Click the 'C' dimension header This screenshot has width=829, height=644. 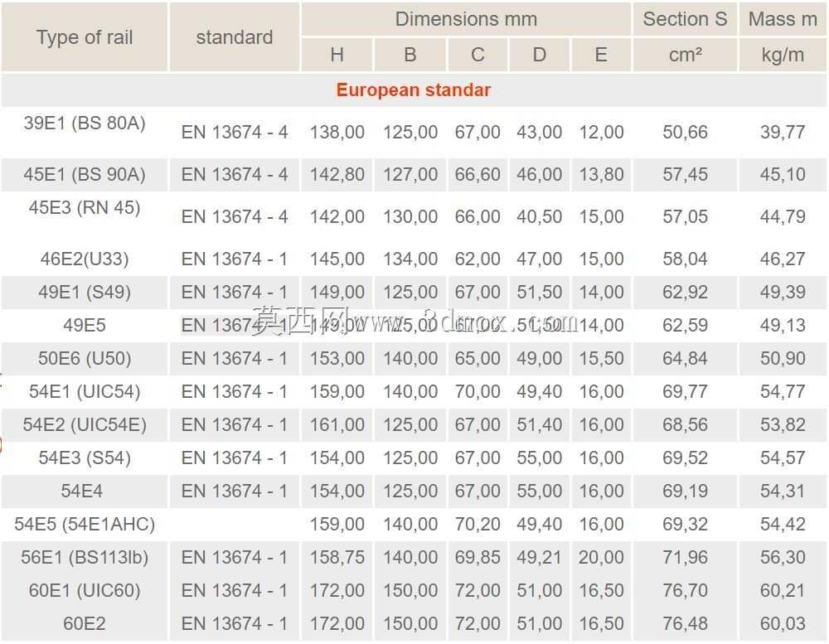coord(478,55)
